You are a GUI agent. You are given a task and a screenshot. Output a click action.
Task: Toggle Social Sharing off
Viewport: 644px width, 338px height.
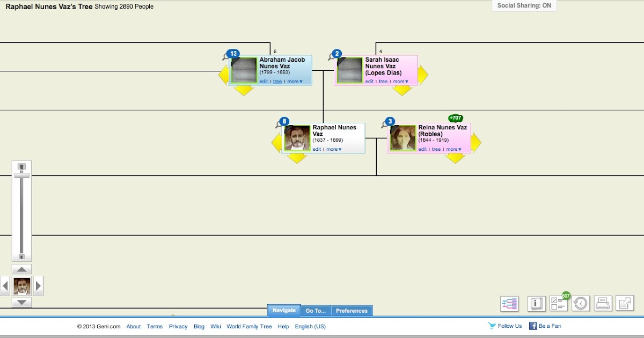pos(524,5)
